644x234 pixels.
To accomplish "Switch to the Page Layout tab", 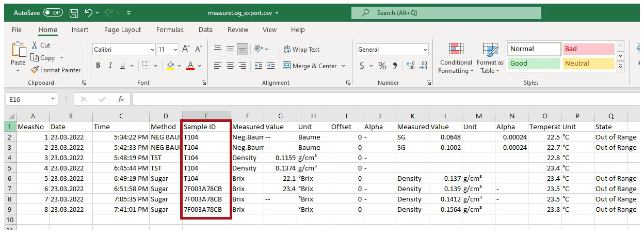I will click(x=122, y=30).
